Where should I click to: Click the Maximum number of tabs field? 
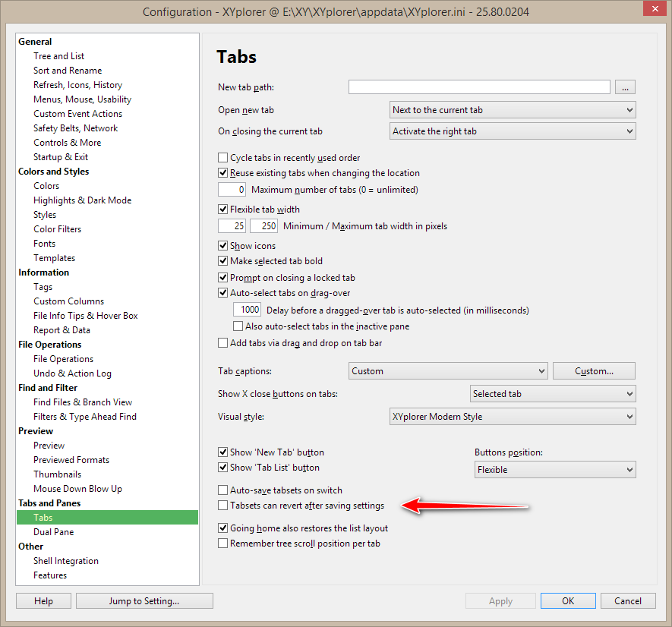coord(232,190)
